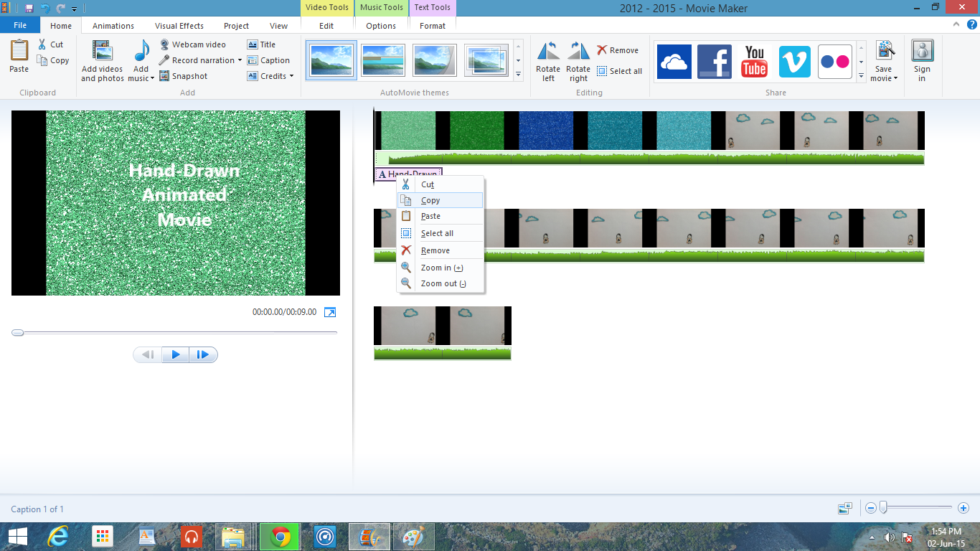The width and height of the screenshot is (980, 551).
Task: Add a Title to the movie
Action: coord(261,44)
